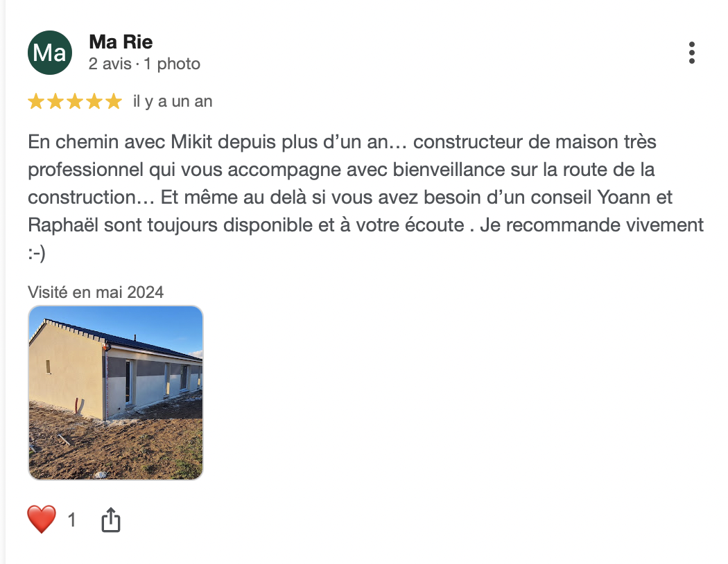Expand the review options via the vertical ellipsis
Viewport: 728px width, 564px height.
(x=692, y=52)
